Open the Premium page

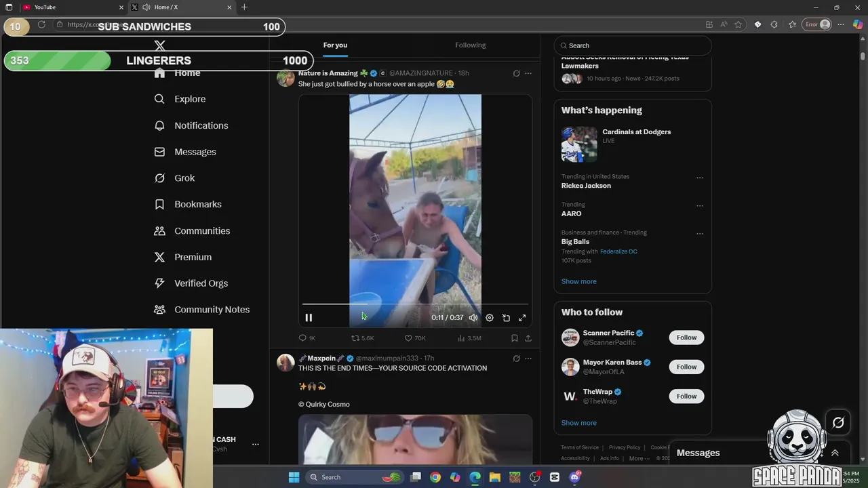(x=183, y=257)
